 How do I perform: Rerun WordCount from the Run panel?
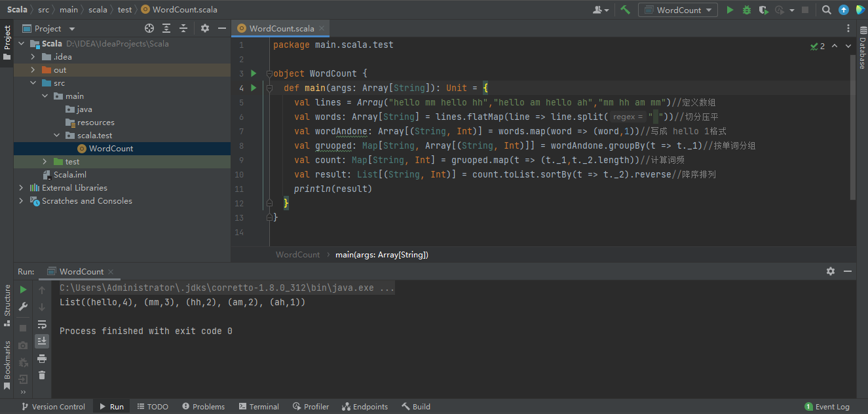tap(24, 290)
